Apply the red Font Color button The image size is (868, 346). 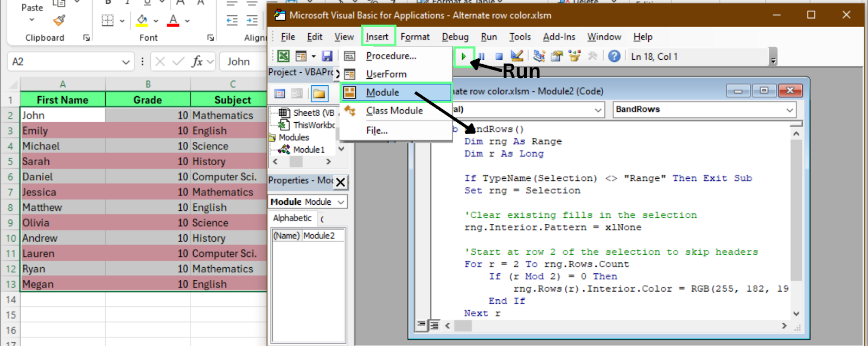pos(173,21)
